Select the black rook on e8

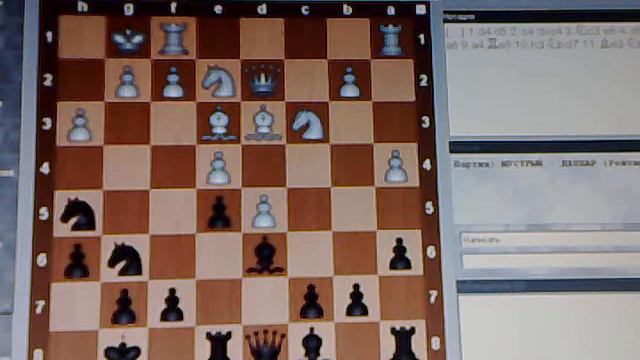(218, 345)
